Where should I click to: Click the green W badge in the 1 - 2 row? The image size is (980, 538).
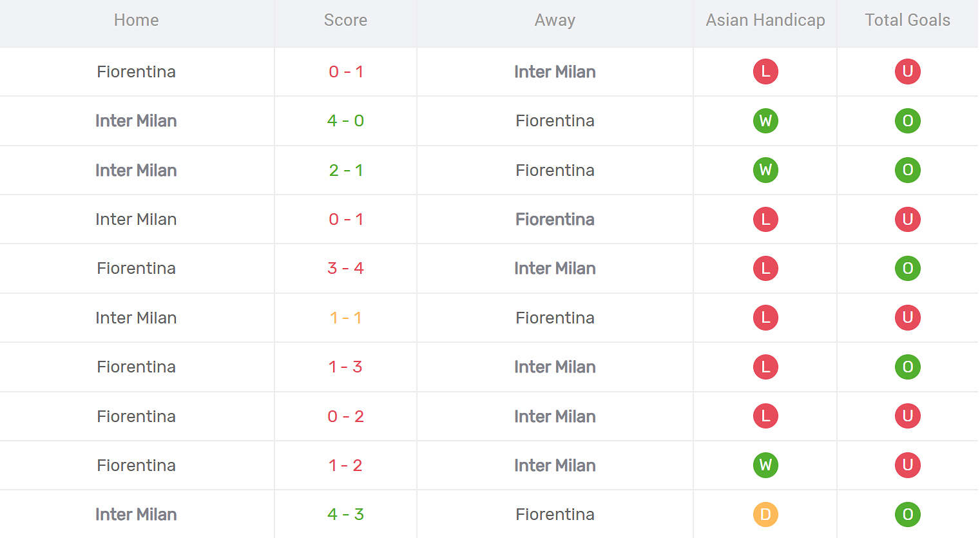click(765, 465)
